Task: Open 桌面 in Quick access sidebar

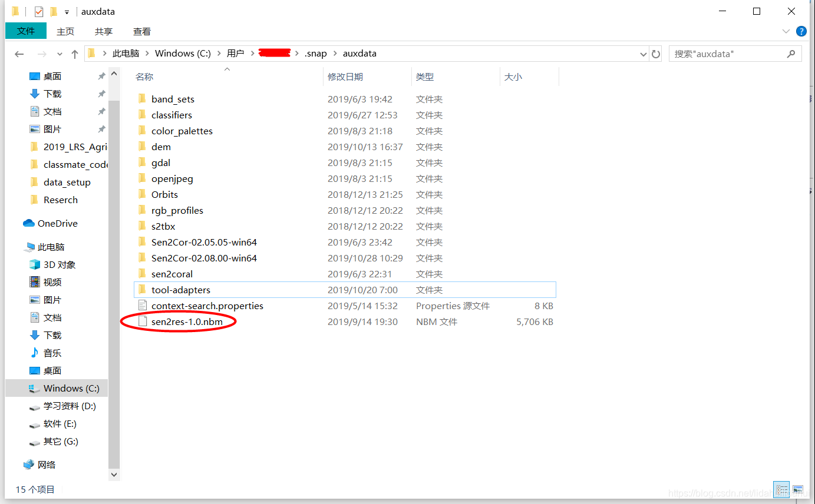Action: click(52, 76)
